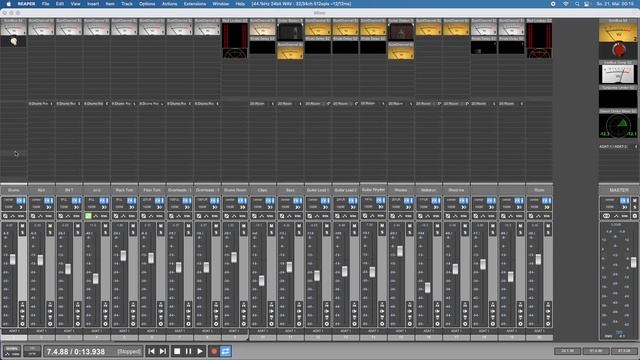The height and width of the screenshot is (360, 640).
Task: Go to project end in transport
Action: (162, 351)
